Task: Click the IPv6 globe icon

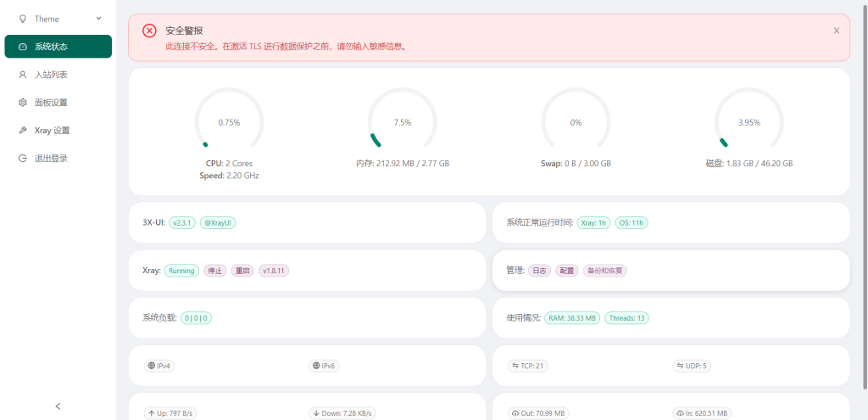Action: coord(316,367)
